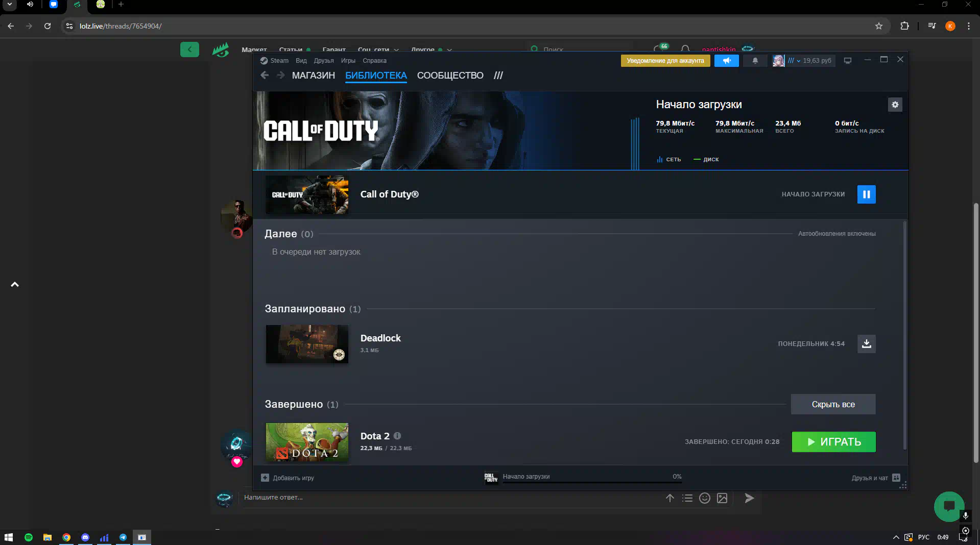Enter Big Picture mode via monitor icon
980x545 pixels.
[848, 61]
